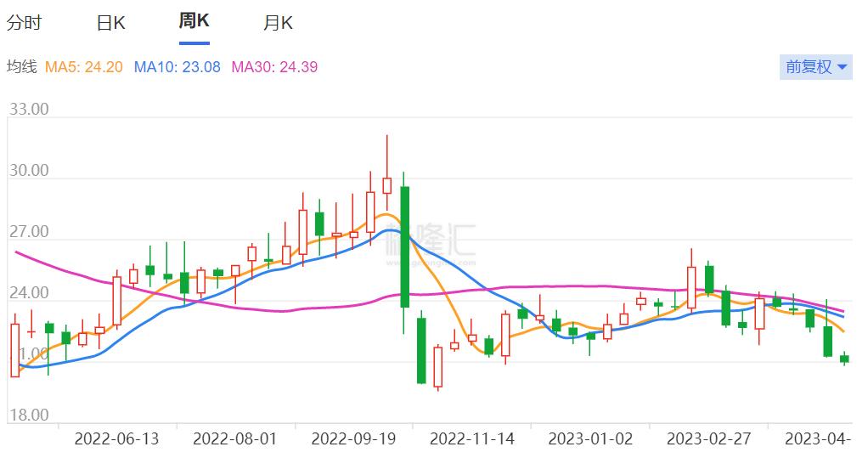Click the 2022-08-01 date axis marker
Screen dimensions: 868x458
[234, 439]
